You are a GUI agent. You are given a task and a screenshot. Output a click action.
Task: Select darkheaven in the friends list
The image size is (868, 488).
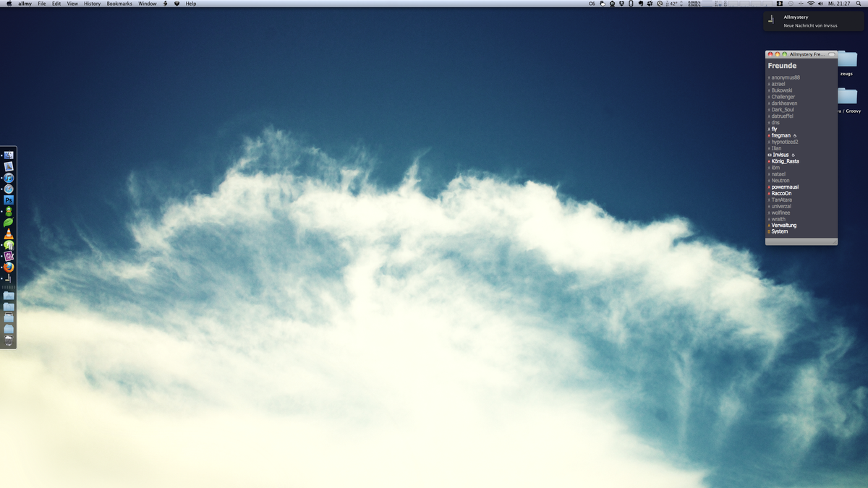click(784, 103)
